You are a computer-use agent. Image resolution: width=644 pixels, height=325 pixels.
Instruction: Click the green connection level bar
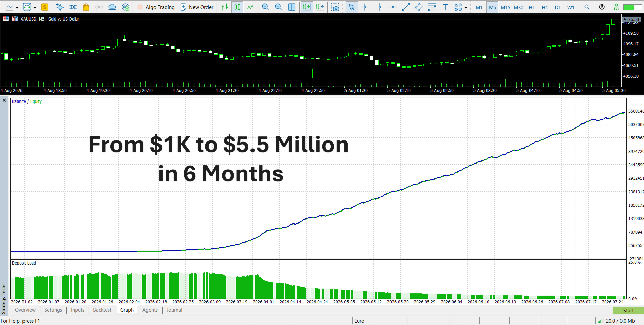pyautogui.click(x=632, y=7)
